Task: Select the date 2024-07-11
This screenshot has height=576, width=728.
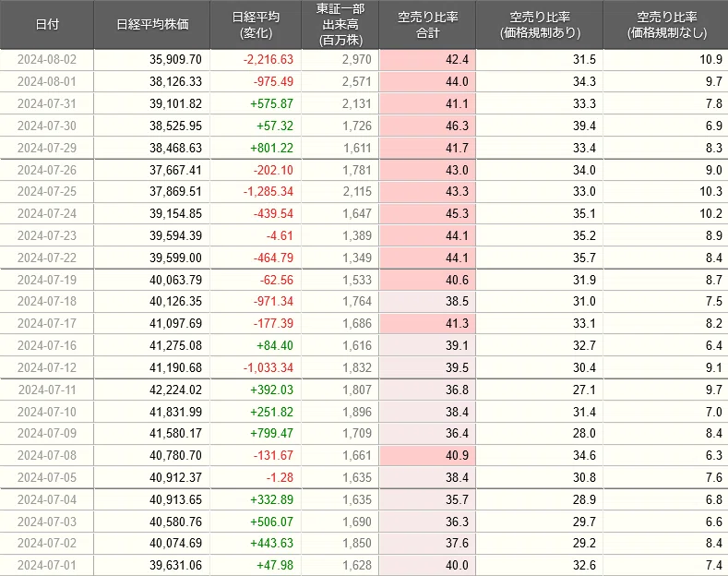Action: tap(47, 390)
